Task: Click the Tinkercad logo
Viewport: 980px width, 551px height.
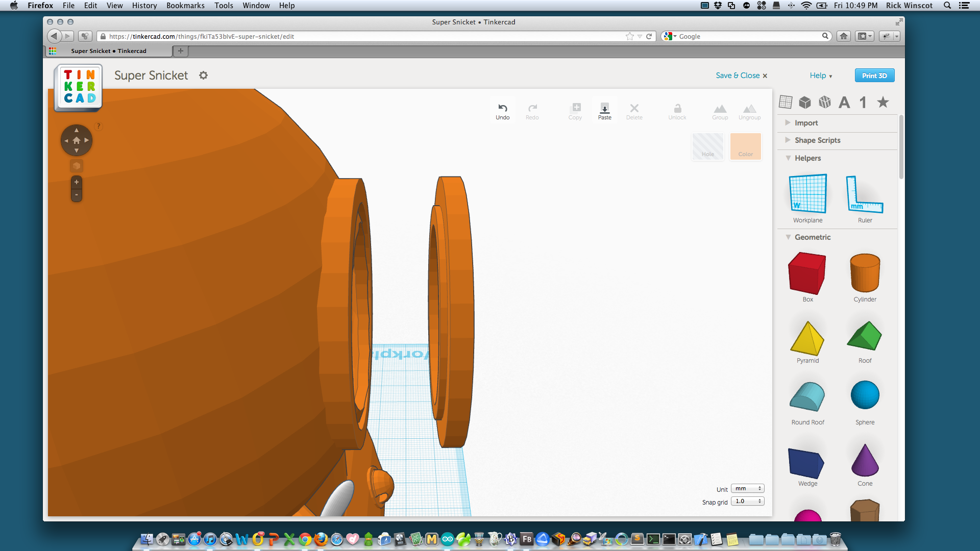Action: coord(79,87)
